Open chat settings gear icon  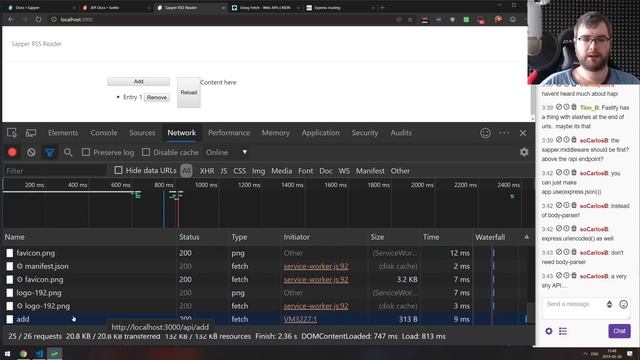[549, 331]
